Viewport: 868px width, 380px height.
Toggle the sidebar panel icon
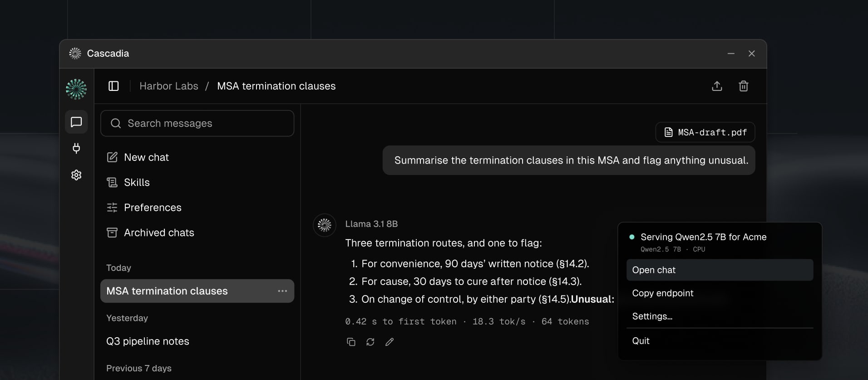[113, 86]
